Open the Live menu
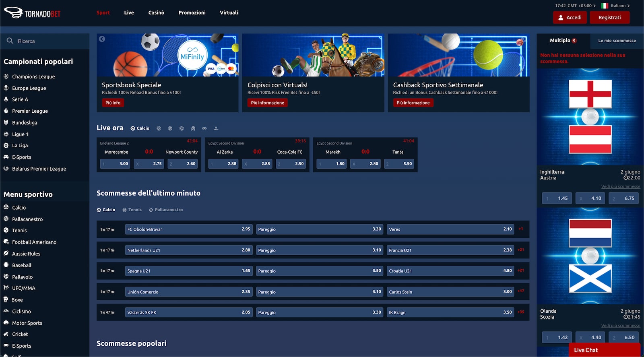This screenshot has height=357, width=644. coord(129,12)
